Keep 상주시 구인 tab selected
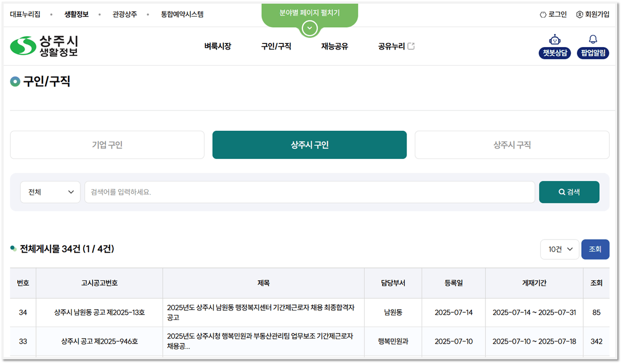This screenshot has height=364, width=622. tap(309, 145)
